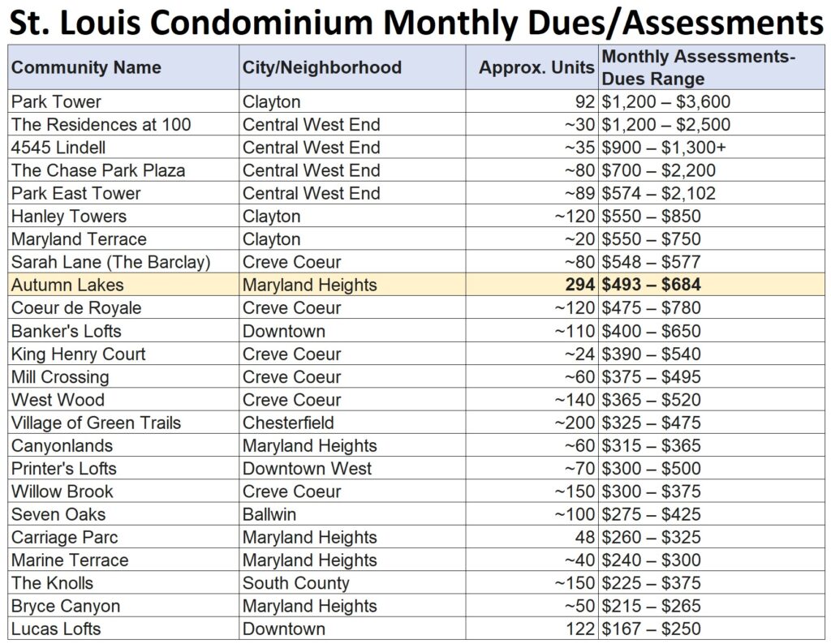
Task: Select the Monthly Assessments-Dues Range header
Action: click(x=698, y=67)
